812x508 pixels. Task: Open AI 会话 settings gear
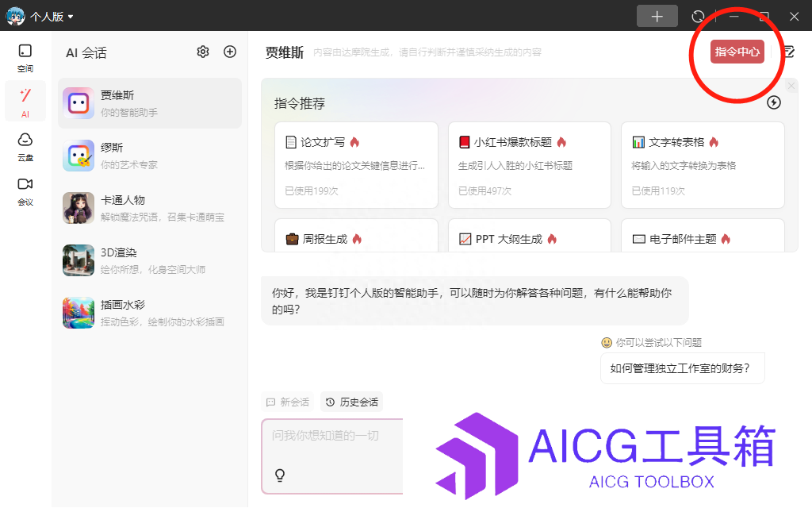203,52
